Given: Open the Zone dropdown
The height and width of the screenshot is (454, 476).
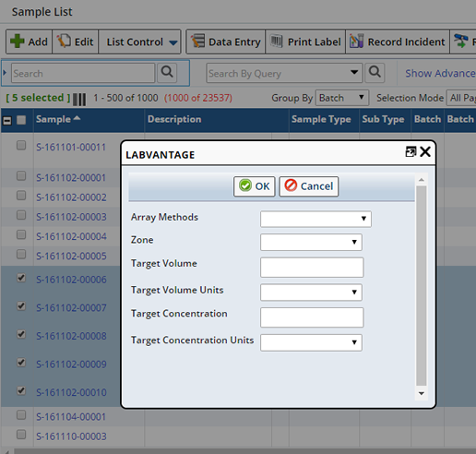Looking at the screenshot, I should pyautogui.click(x=311, y=242).
